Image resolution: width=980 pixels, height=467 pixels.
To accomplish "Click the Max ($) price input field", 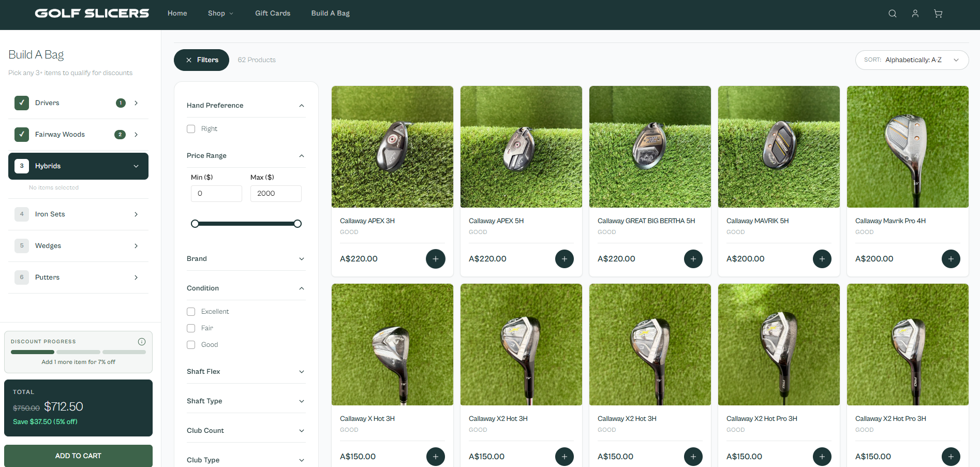I will point(276,194).
